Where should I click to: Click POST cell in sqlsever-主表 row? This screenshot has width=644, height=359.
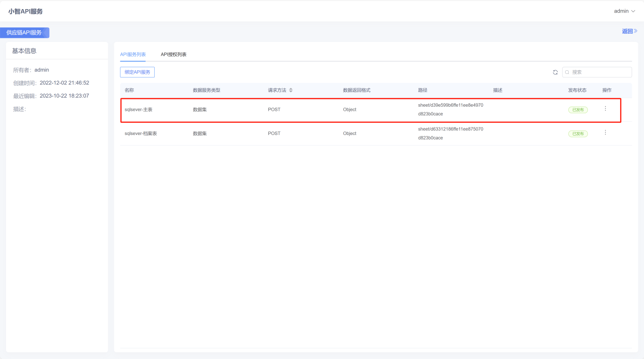274,110
